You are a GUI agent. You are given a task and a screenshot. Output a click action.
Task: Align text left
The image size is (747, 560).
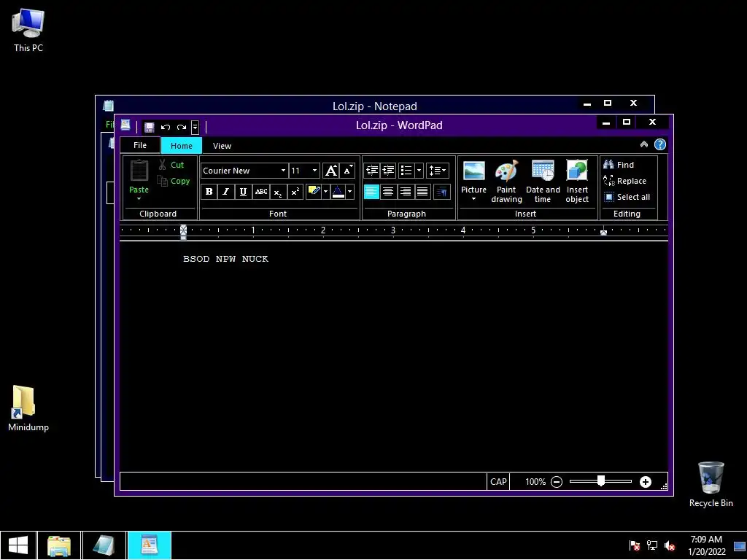click(371, 192)
